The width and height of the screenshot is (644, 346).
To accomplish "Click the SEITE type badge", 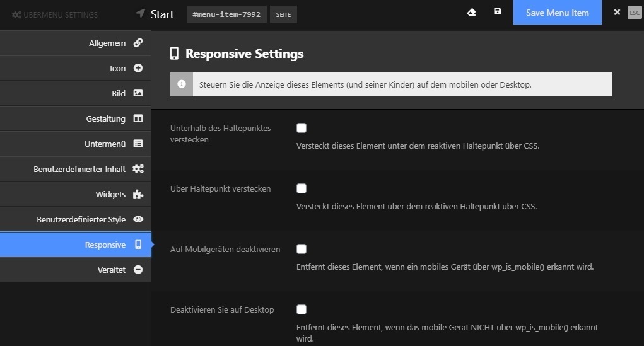I will click(283, 14).
